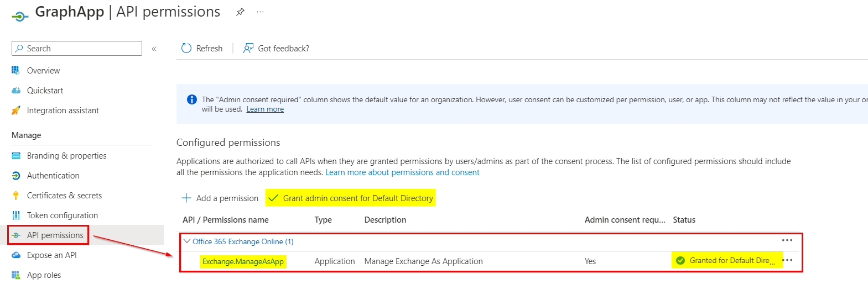Collapse the sidebar with double-chevron icon
Screen dimensions: 868x284
tap(154, 49)
